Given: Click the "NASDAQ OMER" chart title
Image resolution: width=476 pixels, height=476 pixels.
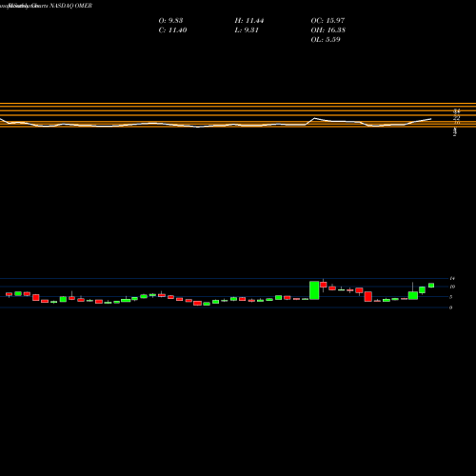Looking at the screenshot, I should [x=70, y=6].
